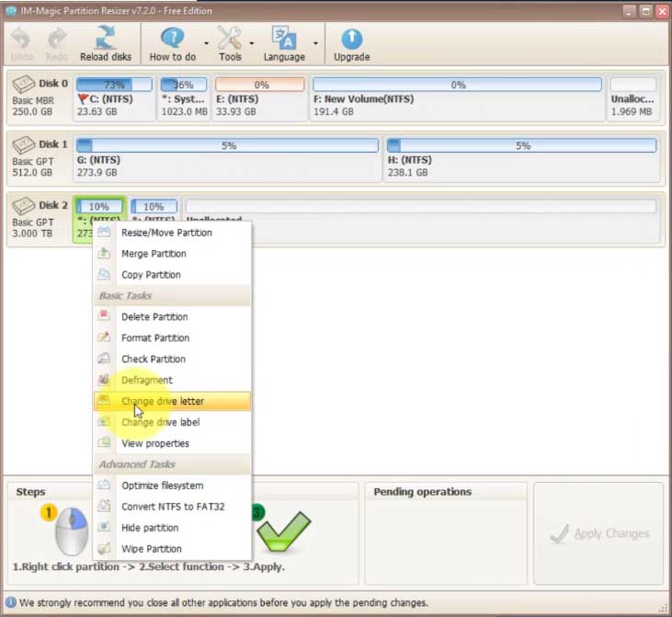Click the Apply Changes button
The width and height of the screenshot is (672, 617).
coord(598,533)
